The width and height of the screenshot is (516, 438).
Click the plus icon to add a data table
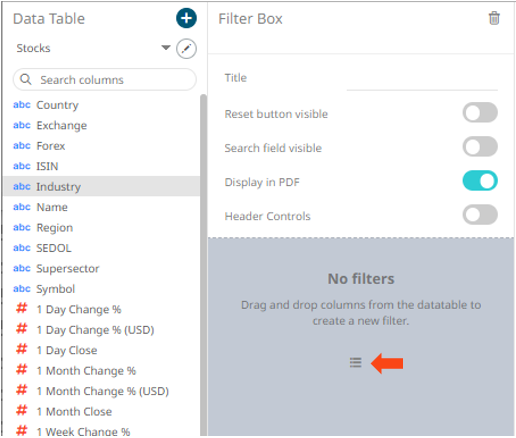(186, 18)
